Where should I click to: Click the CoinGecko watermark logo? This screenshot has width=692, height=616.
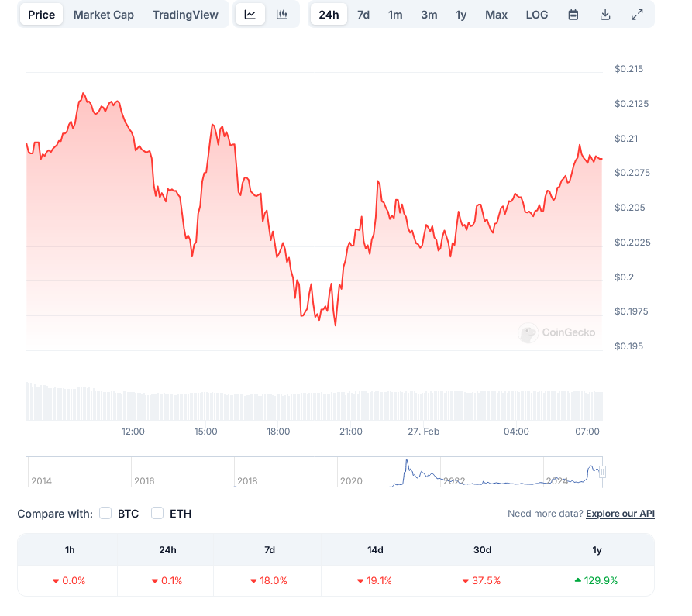coord(528,332)
